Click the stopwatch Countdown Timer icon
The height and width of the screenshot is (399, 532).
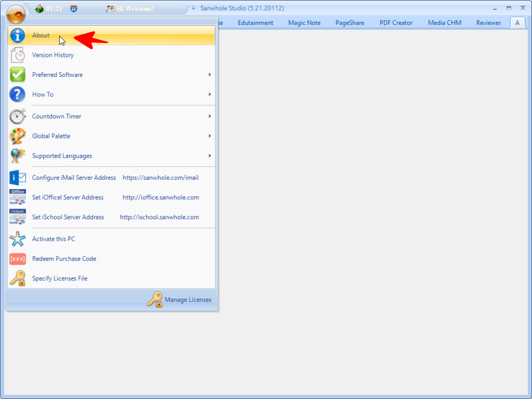pos(17,116)
